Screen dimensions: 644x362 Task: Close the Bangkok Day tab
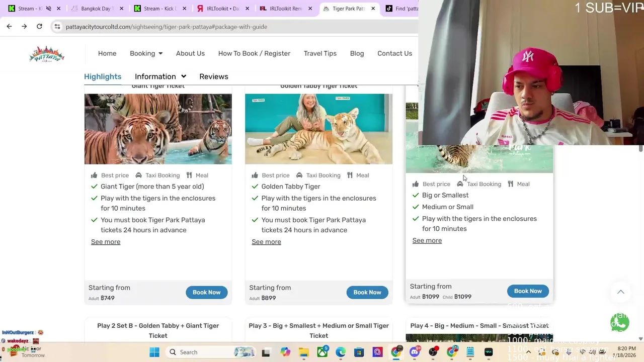click(x=121, y=9)
